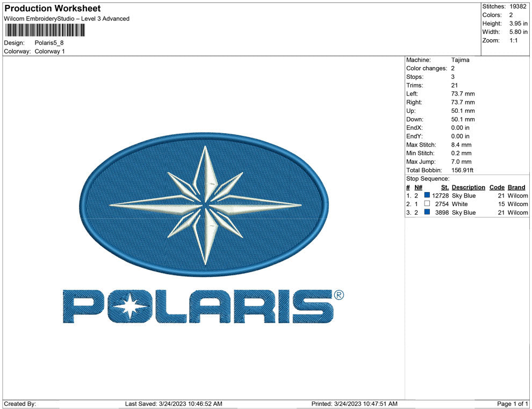Click the Zoom value 1:1

pos(513,40)
